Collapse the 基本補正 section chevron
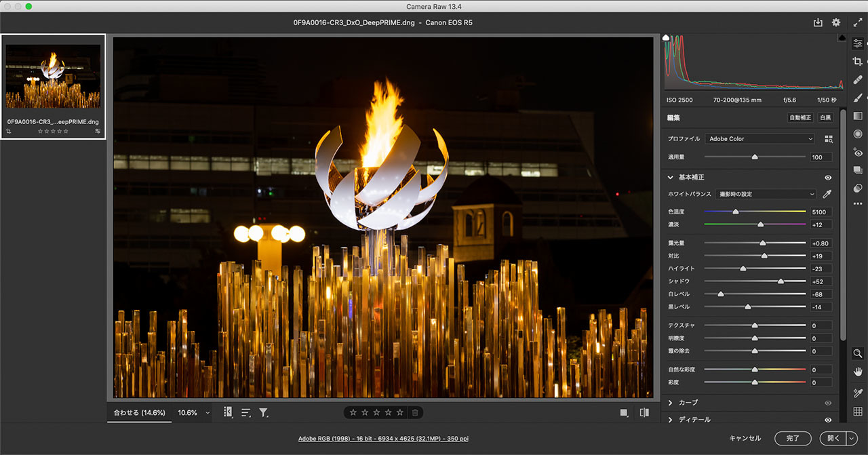This screenshot has width=868, height=455. point(671,178)
